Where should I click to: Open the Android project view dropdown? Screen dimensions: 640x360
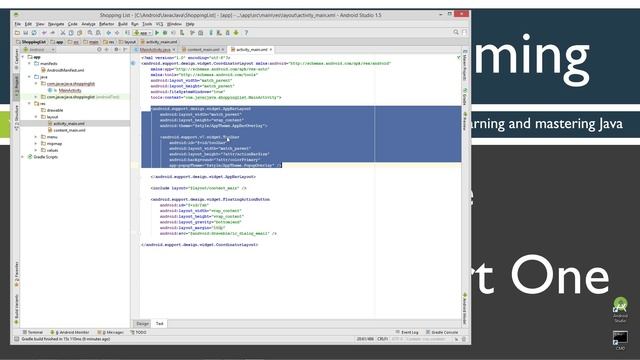(x=39, y=49)
